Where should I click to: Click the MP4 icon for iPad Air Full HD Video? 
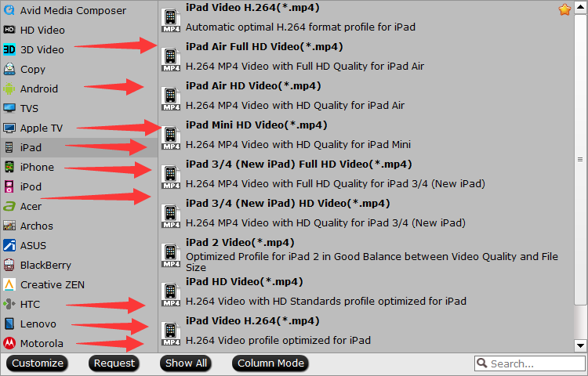tap(171, 60)
